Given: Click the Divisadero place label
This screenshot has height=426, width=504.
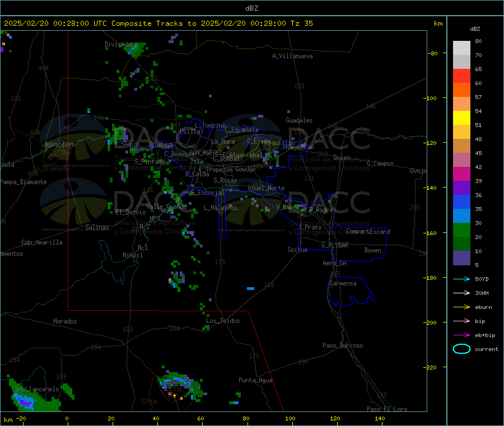Looking at the screenshot, I should click(121, 44).
